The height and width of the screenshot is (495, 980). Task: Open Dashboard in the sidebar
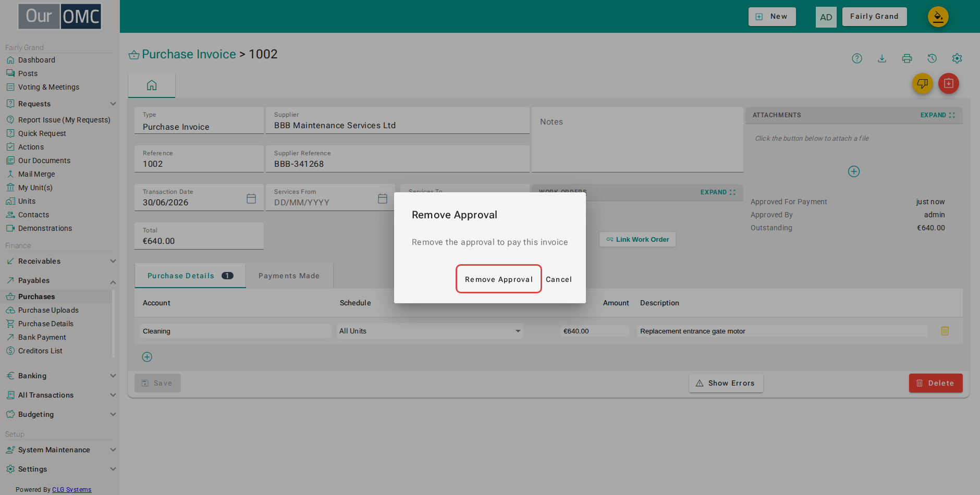pyautogui.click(x=36, y=60)
